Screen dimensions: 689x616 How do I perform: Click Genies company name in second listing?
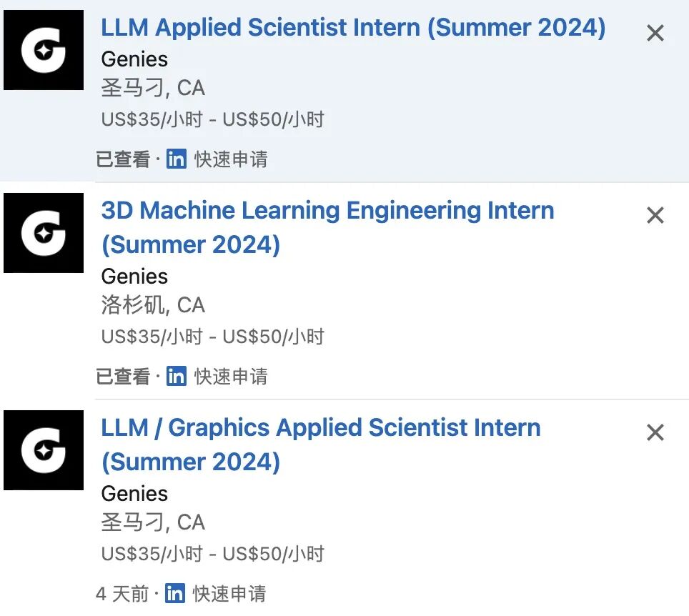point(134,277)
